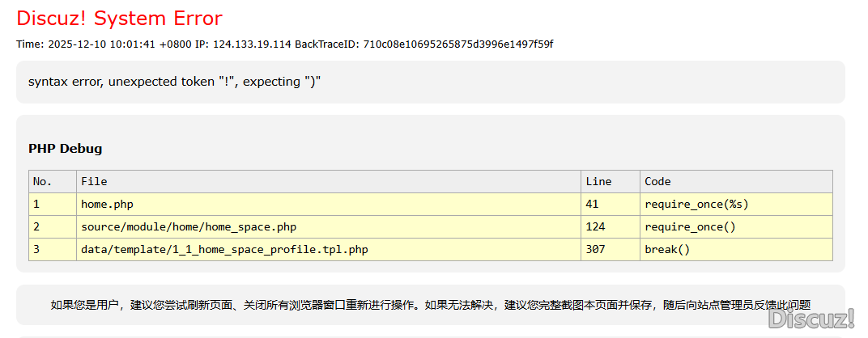Click the Discuz! logo watermark
868x338 pixels.
pos(811,320)
